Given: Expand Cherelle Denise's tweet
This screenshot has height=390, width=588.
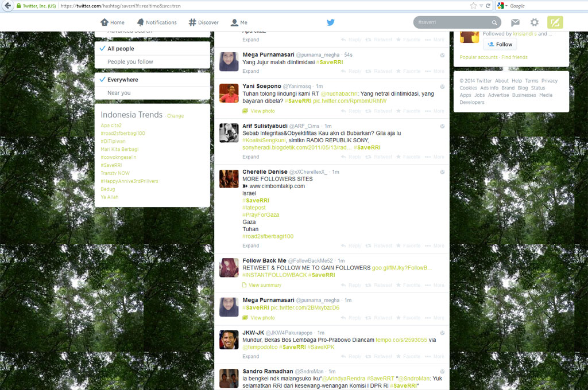Looking at the screenshot, I should pyautogui.click(x=250, y=246).
